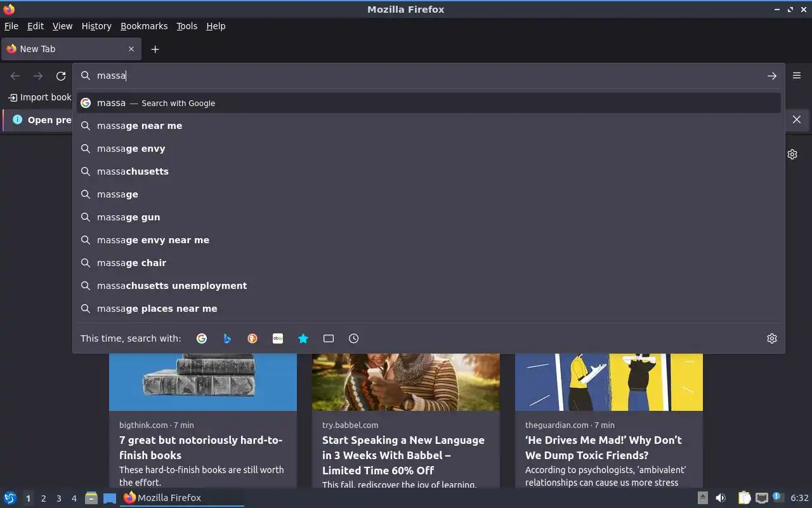The height and width of the screenshot is (508, 812).
Task: Open the clipboard manager tray icon
Action: tap(744, 498)
